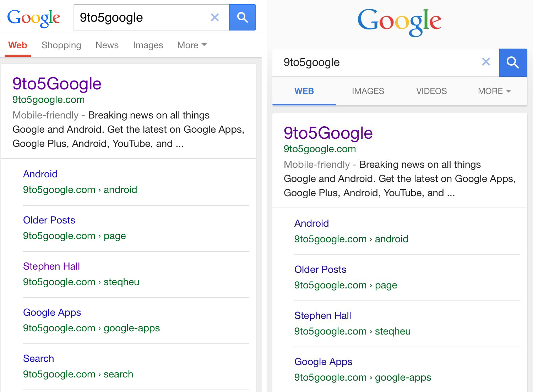This screenshot has height=392, width=533.
Task: Open the 9to5Google main result link
Action: pos(57,84)
